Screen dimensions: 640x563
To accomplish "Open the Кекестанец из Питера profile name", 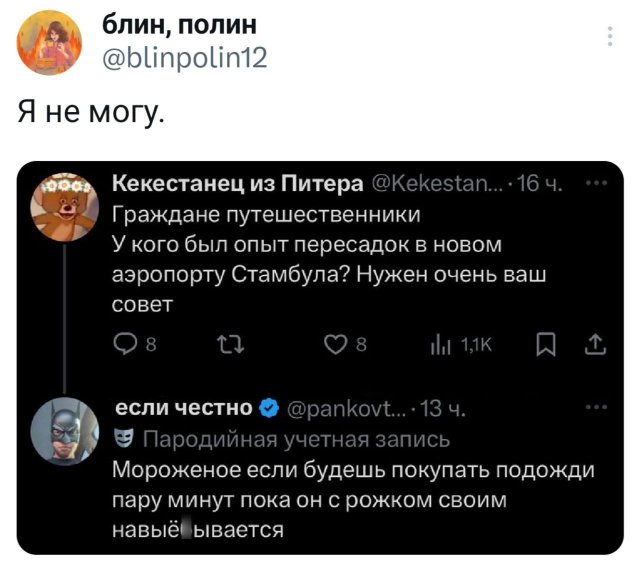I will 236,184.
